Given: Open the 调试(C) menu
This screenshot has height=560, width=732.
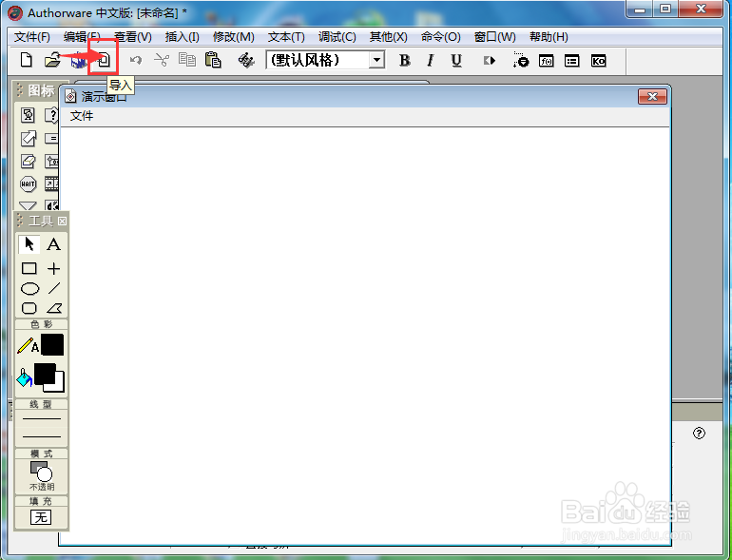Looking at the screenshot, I should click(x=337, y=37).
